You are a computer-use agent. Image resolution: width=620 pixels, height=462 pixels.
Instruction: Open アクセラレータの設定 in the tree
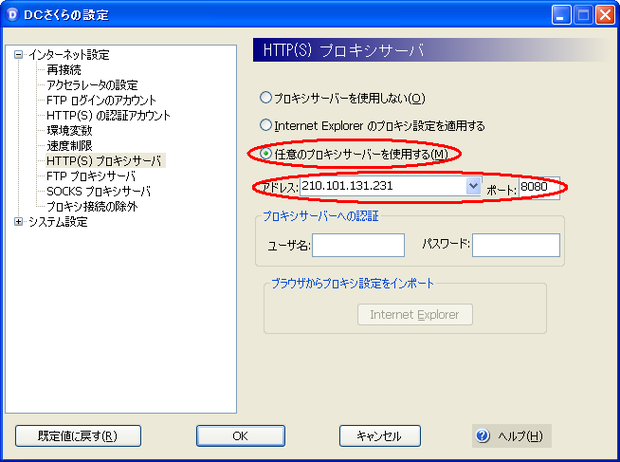coord(92,85)
